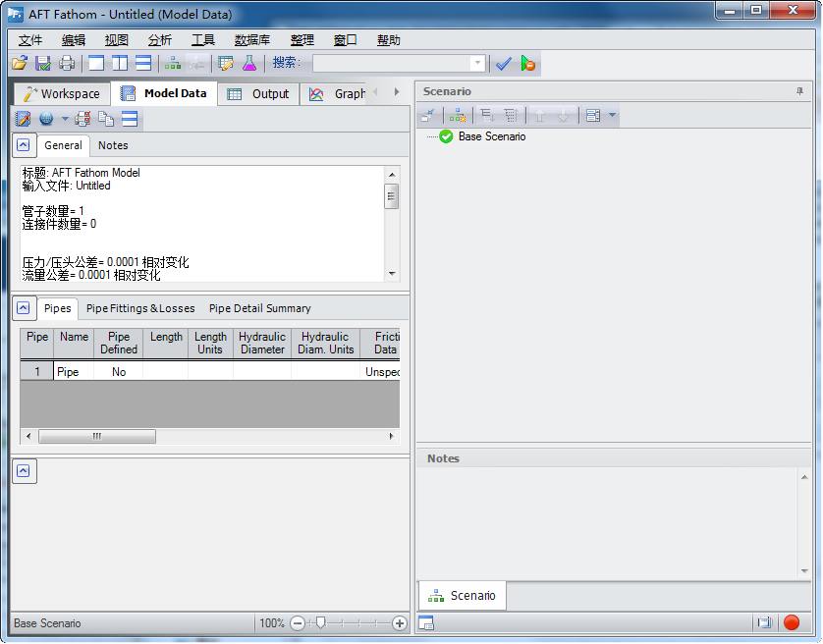Click the blue checkmark checklist icon

click(x=504, y=64)
